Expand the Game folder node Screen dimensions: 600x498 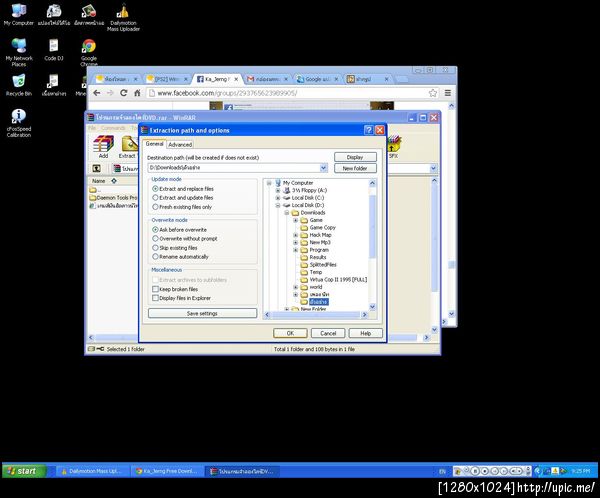click(295, 220)
